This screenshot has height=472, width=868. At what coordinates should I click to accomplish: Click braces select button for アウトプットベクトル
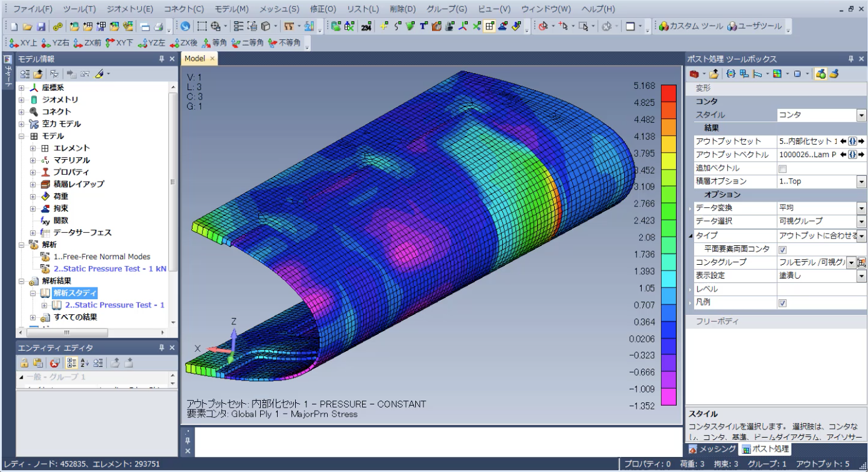[852, 155]
